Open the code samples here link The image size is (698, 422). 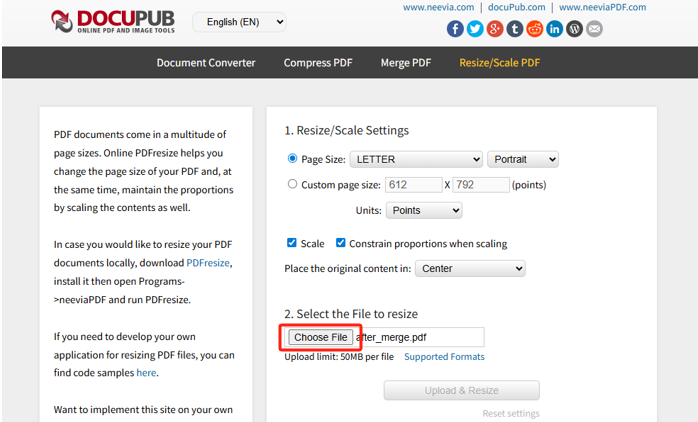point(146,373)
